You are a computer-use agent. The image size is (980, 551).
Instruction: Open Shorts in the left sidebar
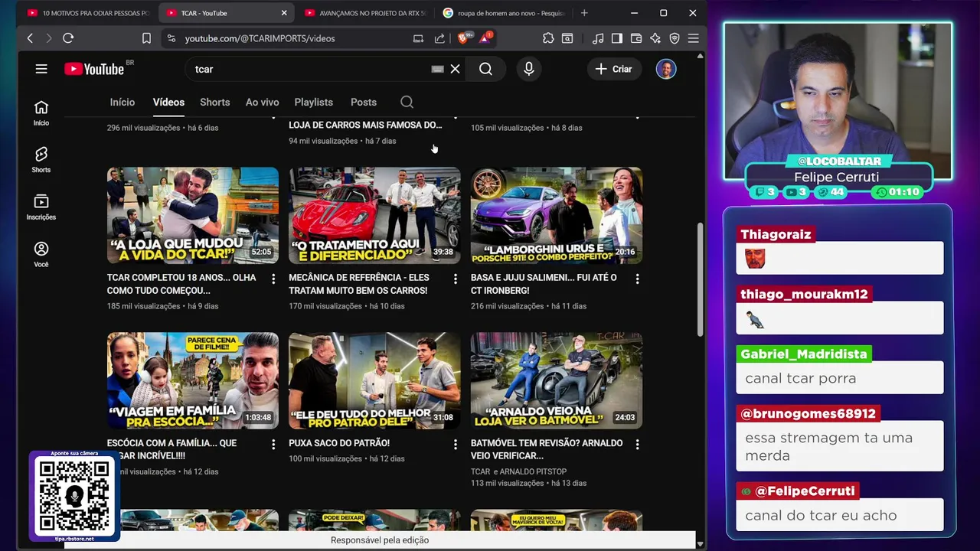coord(41,160)
